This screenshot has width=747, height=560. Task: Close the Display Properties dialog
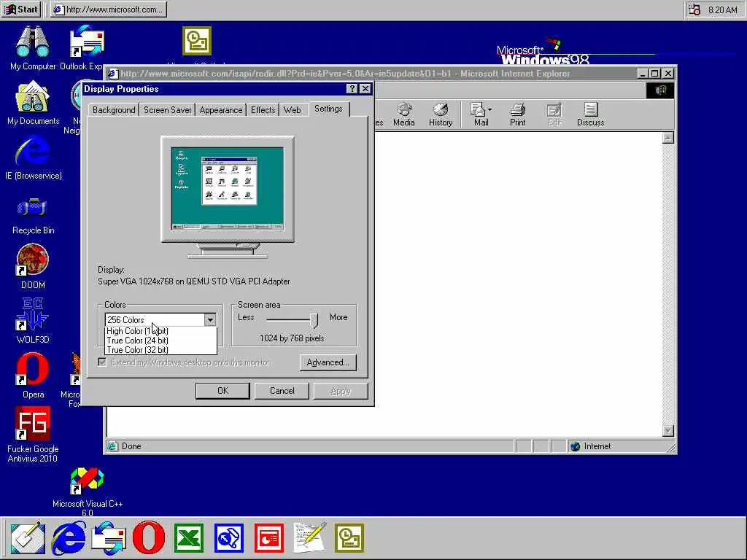pos(365,88)
